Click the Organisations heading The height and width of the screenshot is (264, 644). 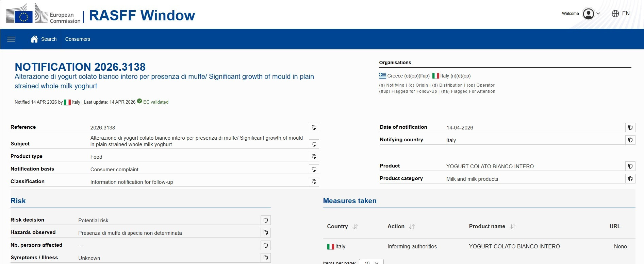click(395, 63)
